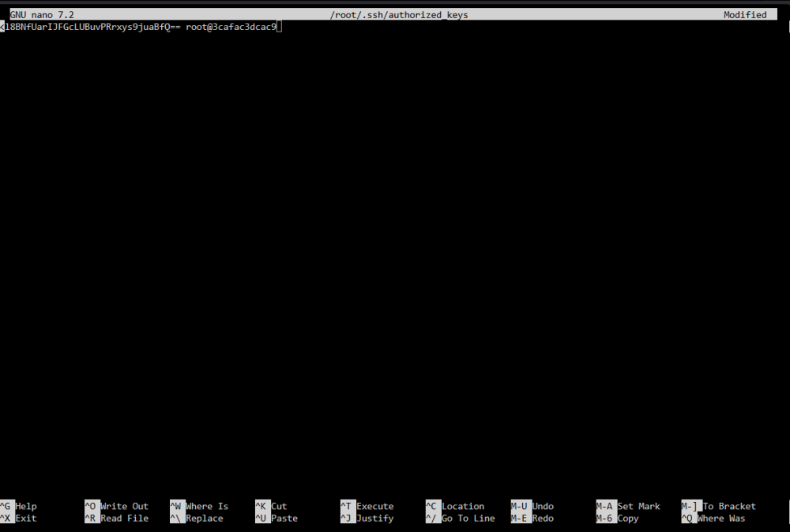Screen dimensions: 790x532
Task: Open the Help screen via ^G
Action: [19, 506]
